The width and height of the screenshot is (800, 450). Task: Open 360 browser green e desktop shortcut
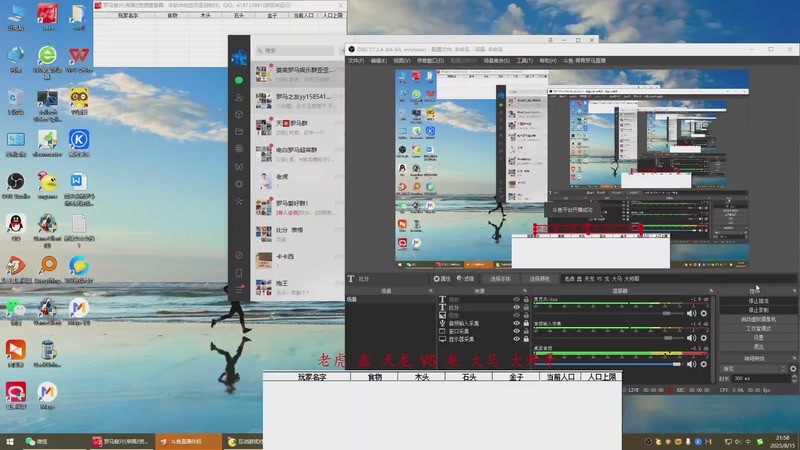tap(47, 62)
